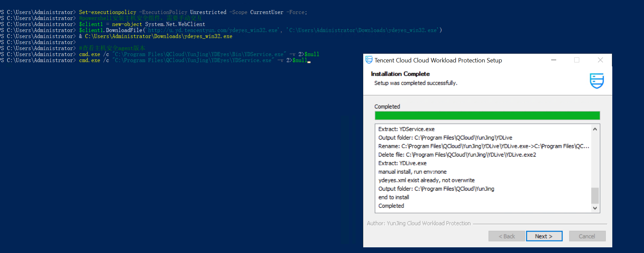
Task: Click the install log scroll up arrow
Action: pyautogui.click(x=595, y=129)
